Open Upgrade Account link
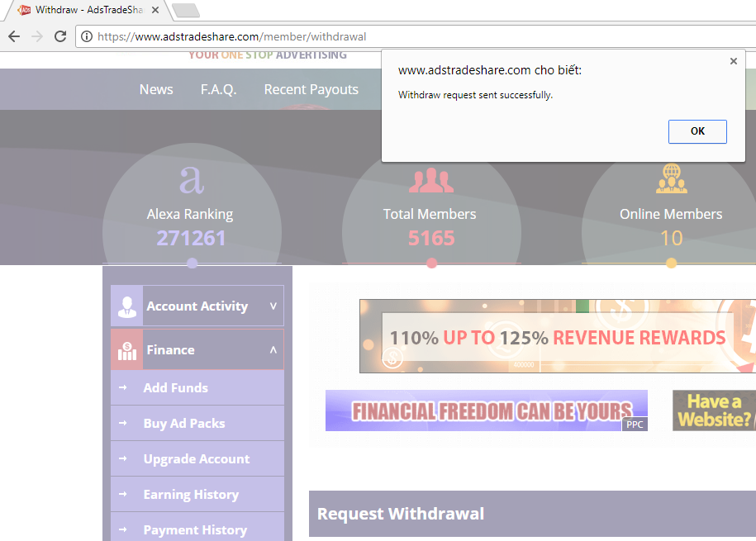 (x=197, y=459)
